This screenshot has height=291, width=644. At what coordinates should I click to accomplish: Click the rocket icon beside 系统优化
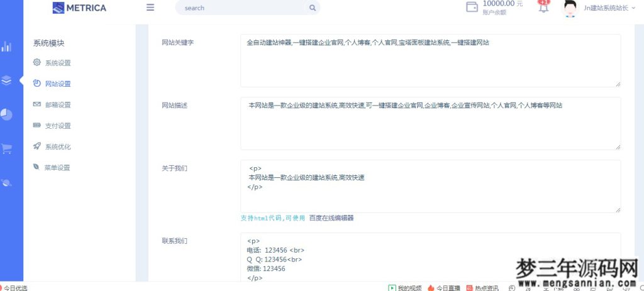37,146
